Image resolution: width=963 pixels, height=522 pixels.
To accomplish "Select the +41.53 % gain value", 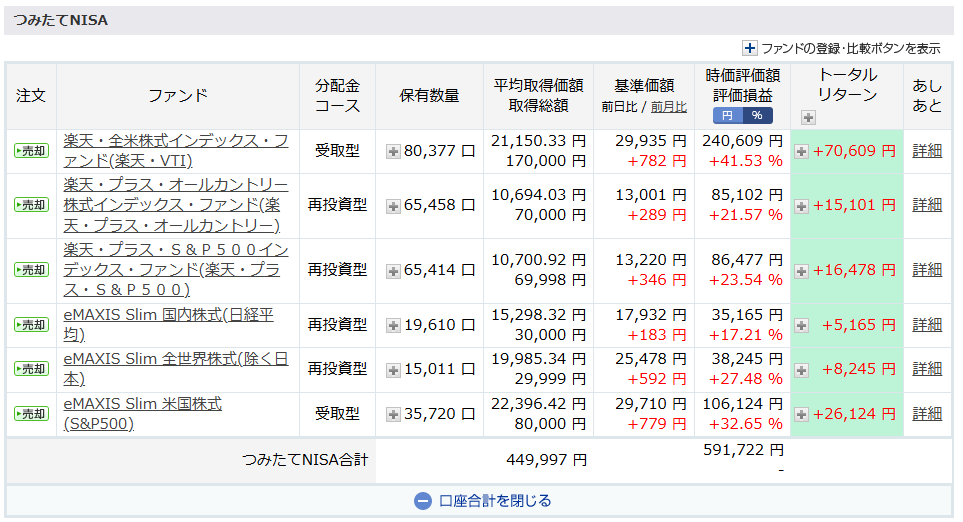I will point(746,161).
